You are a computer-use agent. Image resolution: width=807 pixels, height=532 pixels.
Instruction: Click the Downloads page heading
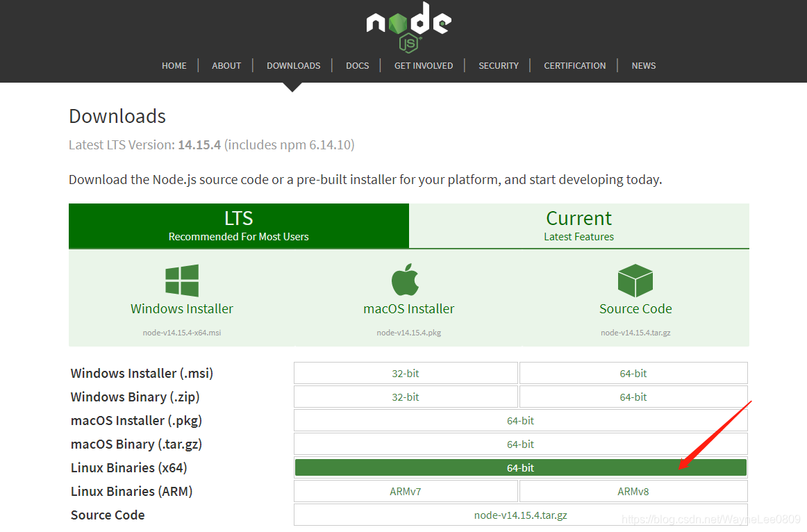[x=117, y=116]
